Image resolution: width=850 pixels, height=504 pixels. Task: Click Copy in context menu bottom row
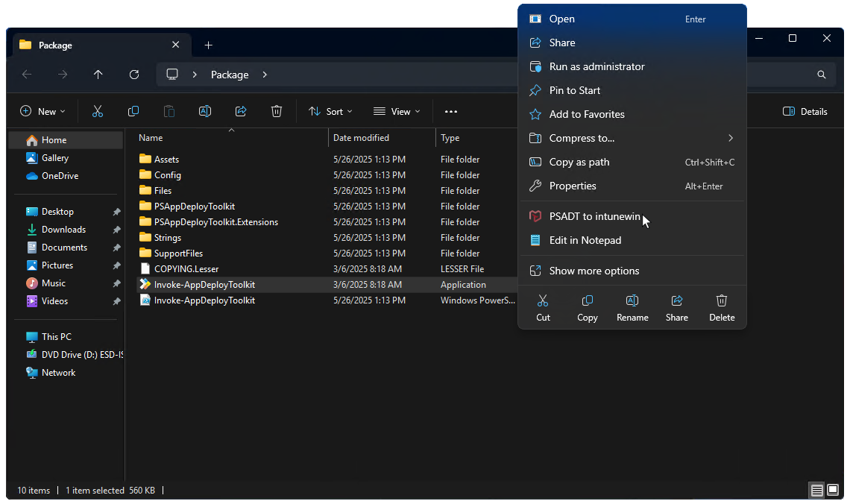(587, 308)
